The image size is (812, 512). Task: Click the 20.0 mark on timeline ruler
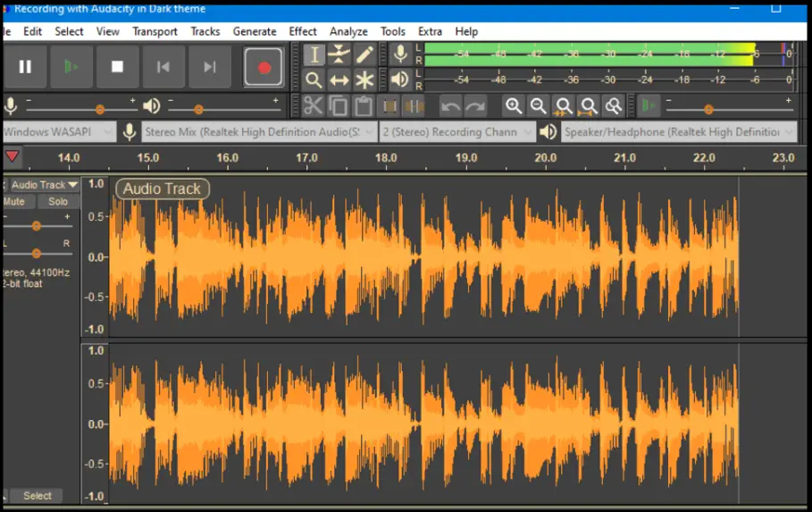[545, 157]
